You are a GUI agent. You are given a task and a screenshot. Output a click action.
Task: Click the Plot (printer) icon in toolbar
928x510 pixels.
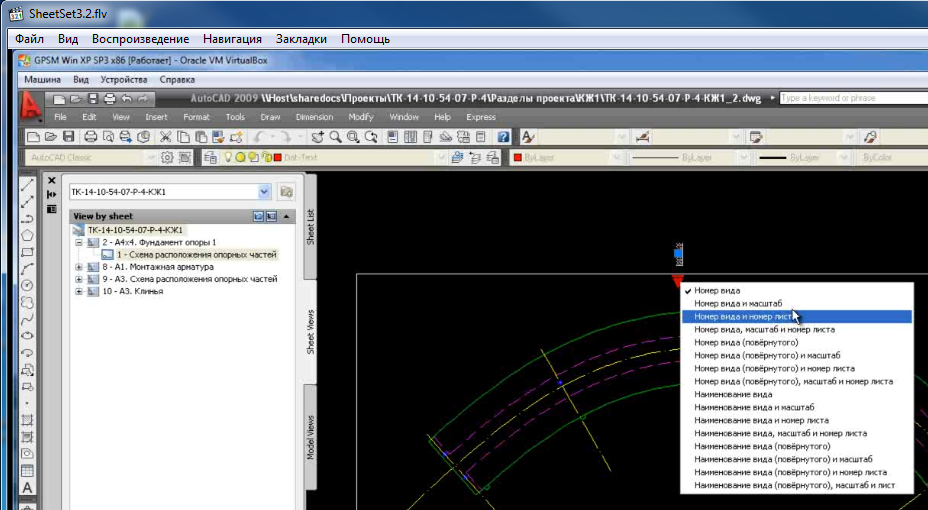pyautogui.click(x=90, y=137)
